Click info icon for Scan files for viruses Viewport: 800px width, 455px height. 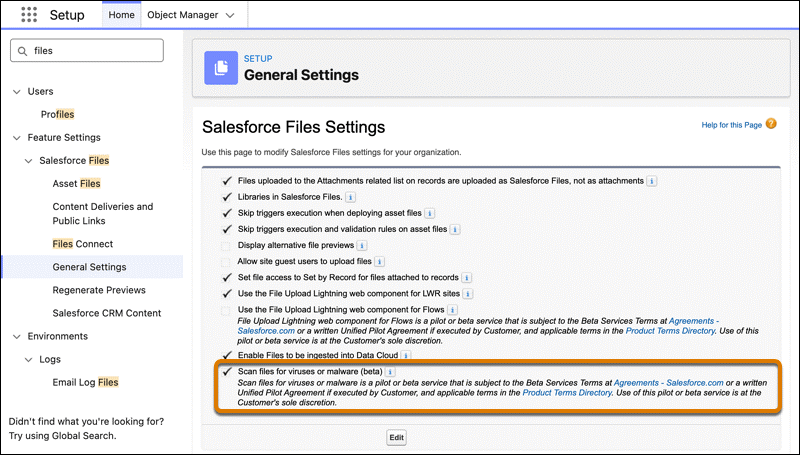click(405, 372)
